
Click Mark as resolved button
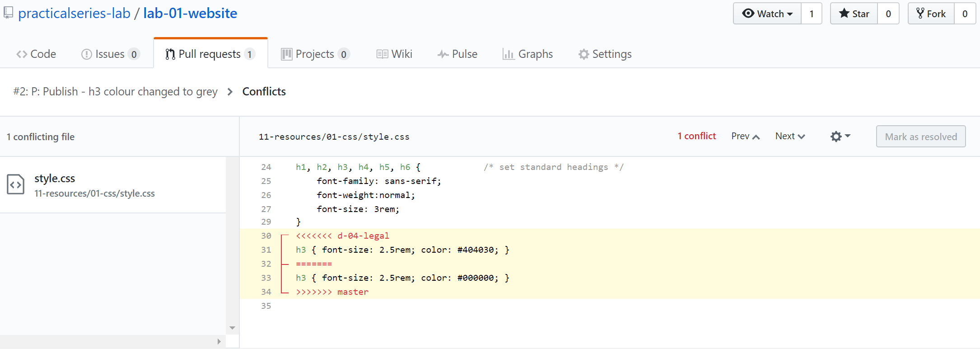[x=921, y=137]
